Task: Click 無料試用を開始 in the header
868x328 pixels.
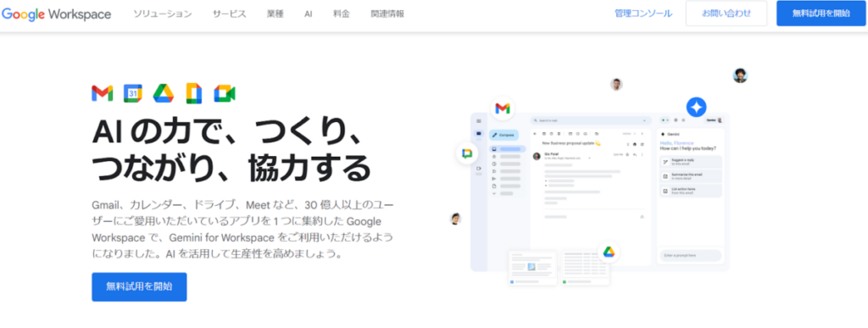Action: (x=821, y=14)
